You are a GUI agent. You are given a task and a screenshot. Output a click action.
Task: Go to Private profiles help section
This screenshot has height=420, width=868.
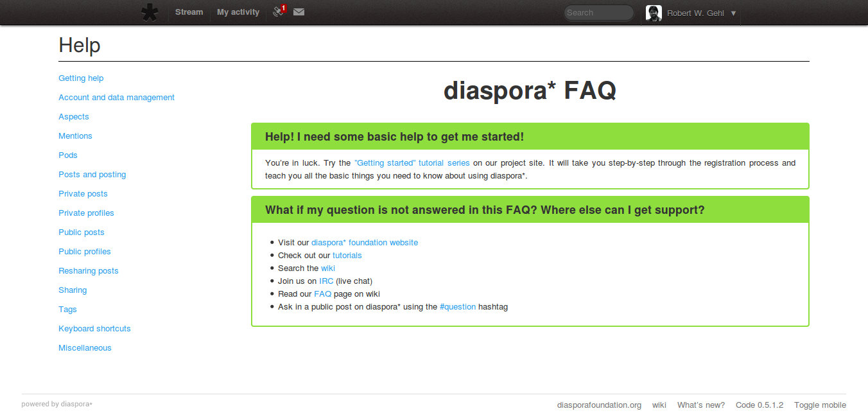(86, 213)
